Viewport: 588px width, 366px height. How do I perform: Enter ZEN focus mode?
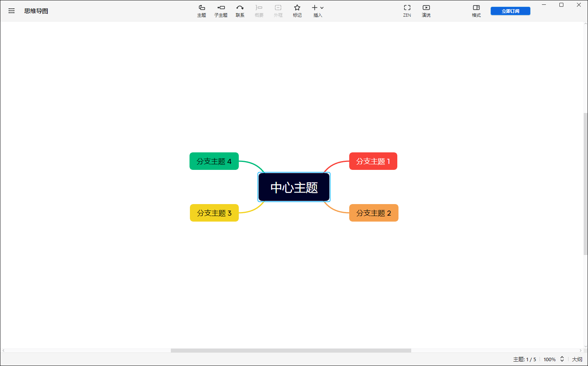coord(407,10)
